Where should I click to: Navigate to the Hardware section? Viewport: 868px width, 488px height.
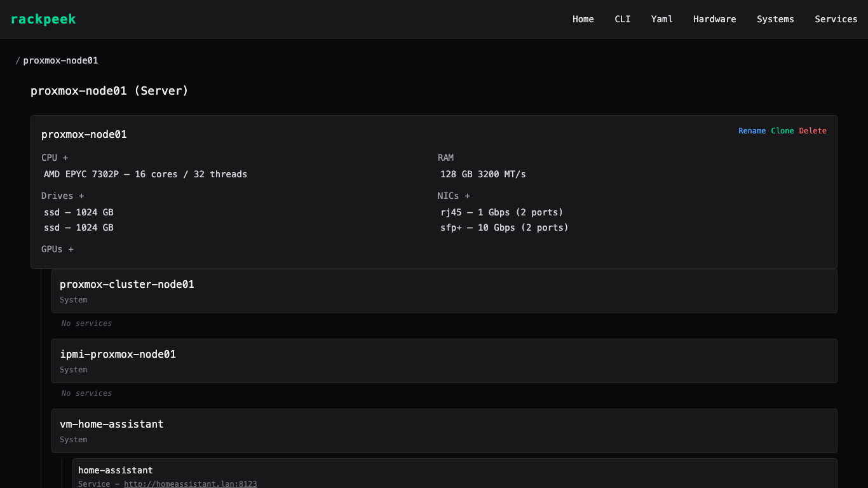point(714,19)
